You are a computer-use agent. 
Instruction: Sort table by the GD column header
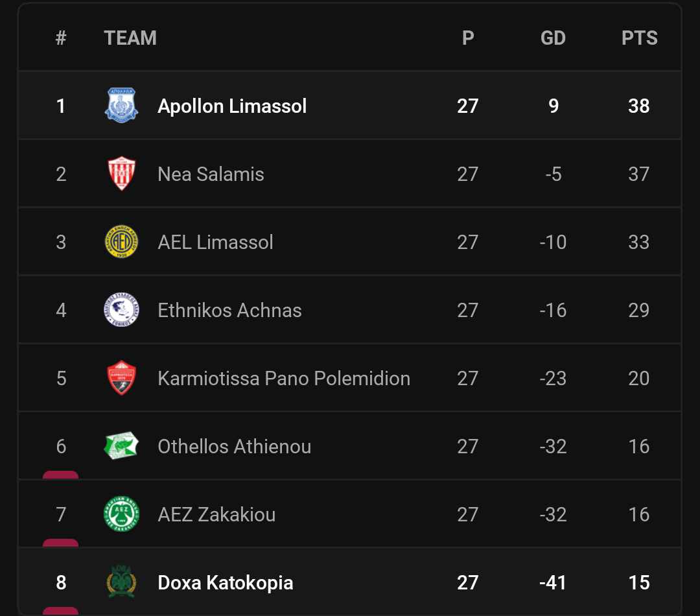[x=553, y=38]
